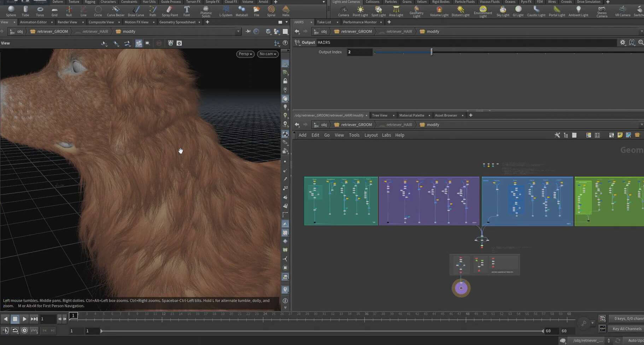Click the Output Index slider handle

pos(432,52)
